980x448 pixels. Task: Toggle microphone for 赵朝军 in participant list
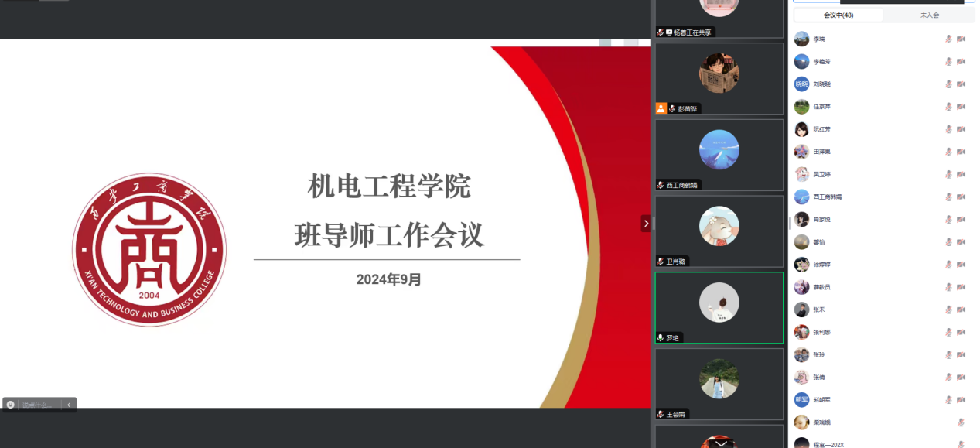[948, 400]
